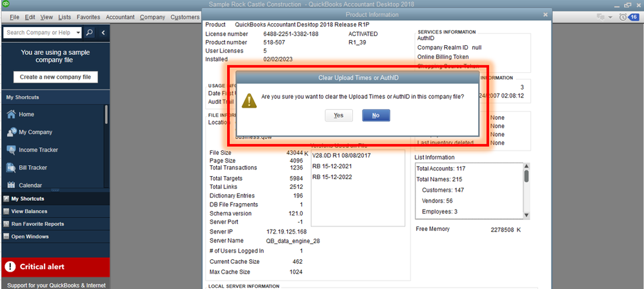Screen dimensions: 644x289
Task: Open the Favorites menu
Action: (88, 17)
